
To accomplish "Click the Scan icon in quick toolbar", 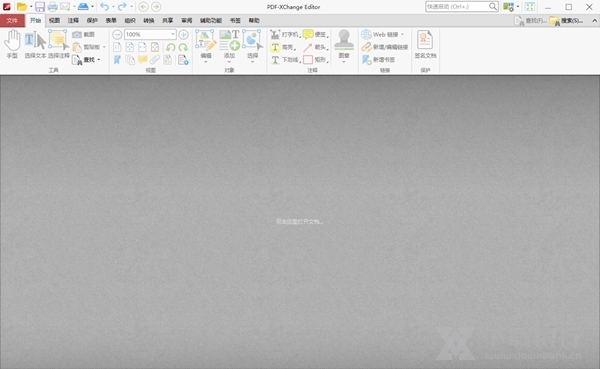I will (83, 7).
